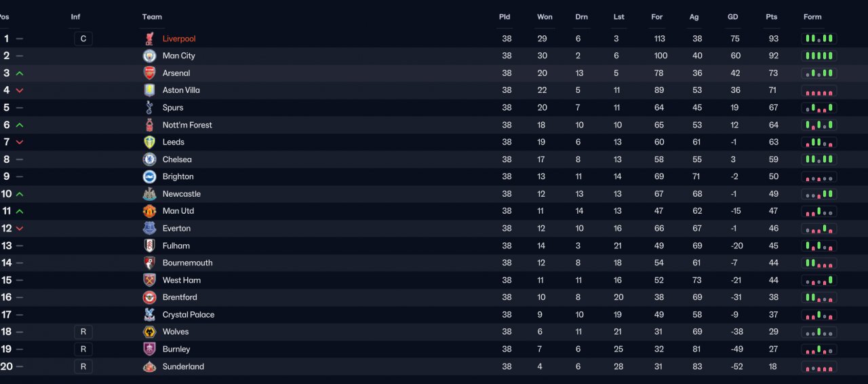Click the R relegation badge beside Burnley

pyautogui.click(x=83, y=349)
